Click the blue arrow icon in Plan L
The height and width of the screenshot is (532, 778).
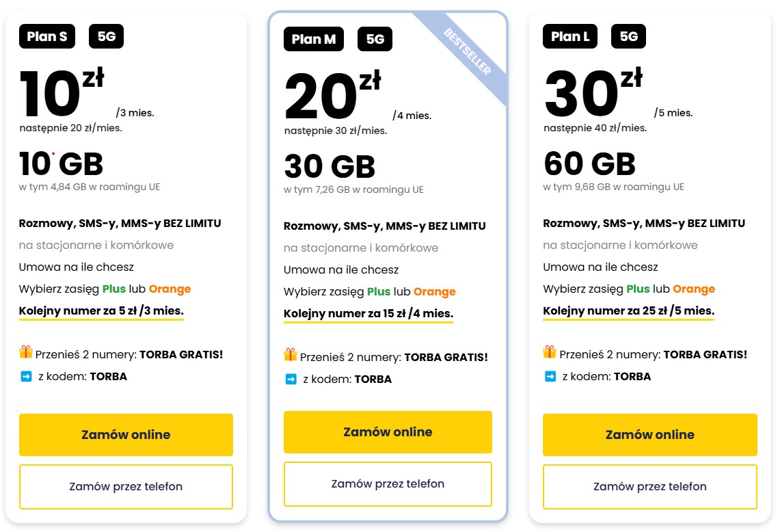coord(550,376)
